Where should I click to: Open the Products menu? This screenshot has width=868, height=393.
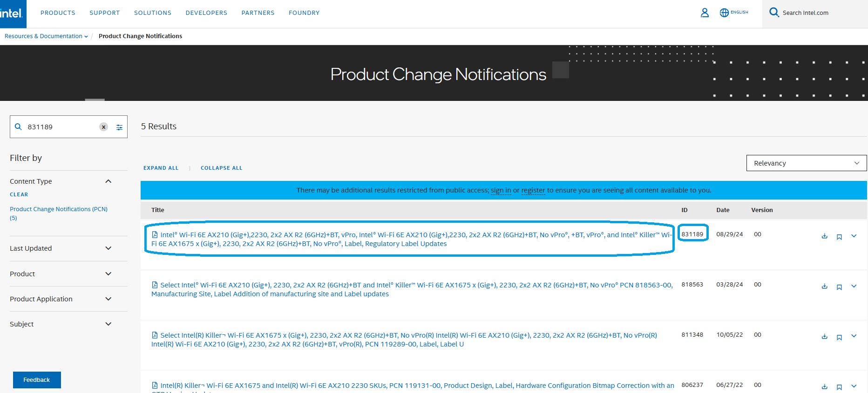pyautogui.click(x=58, y=13)
